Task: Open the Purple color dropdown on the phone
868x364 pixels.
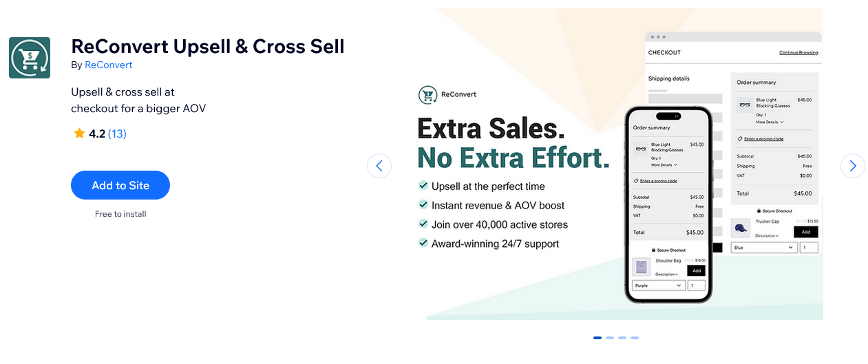Action: [658, 286]
